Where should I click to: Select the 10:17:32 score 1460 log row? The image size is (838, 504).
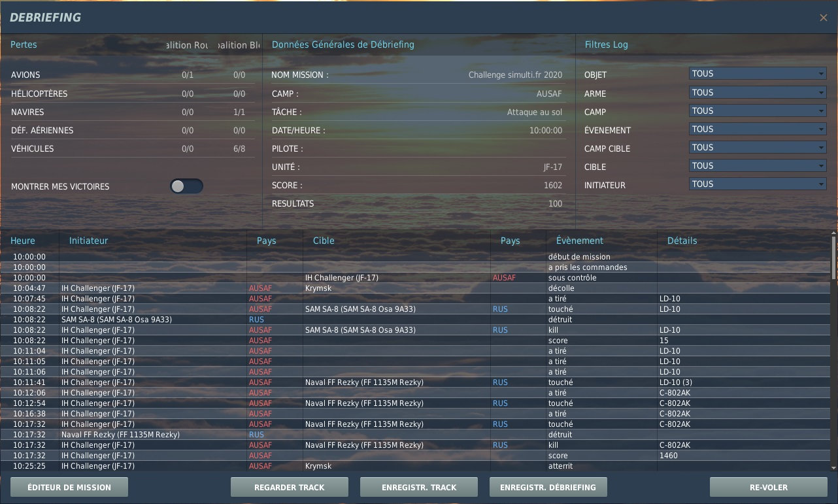click(x=418, y=456)
